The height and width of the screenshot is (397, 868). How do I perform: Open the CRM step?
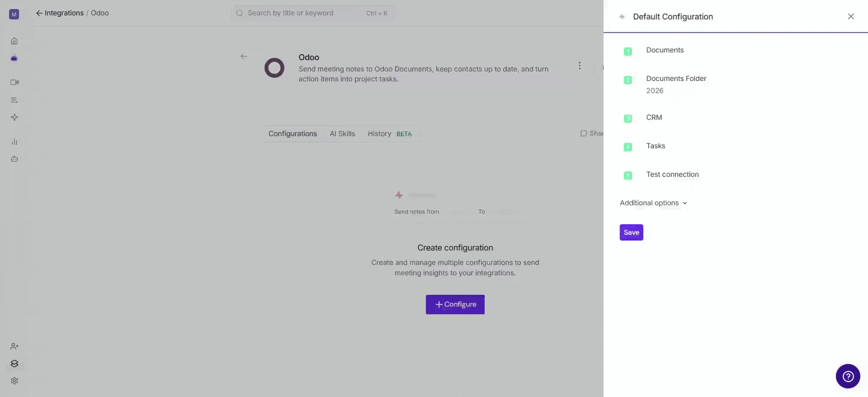pos(654,118)
